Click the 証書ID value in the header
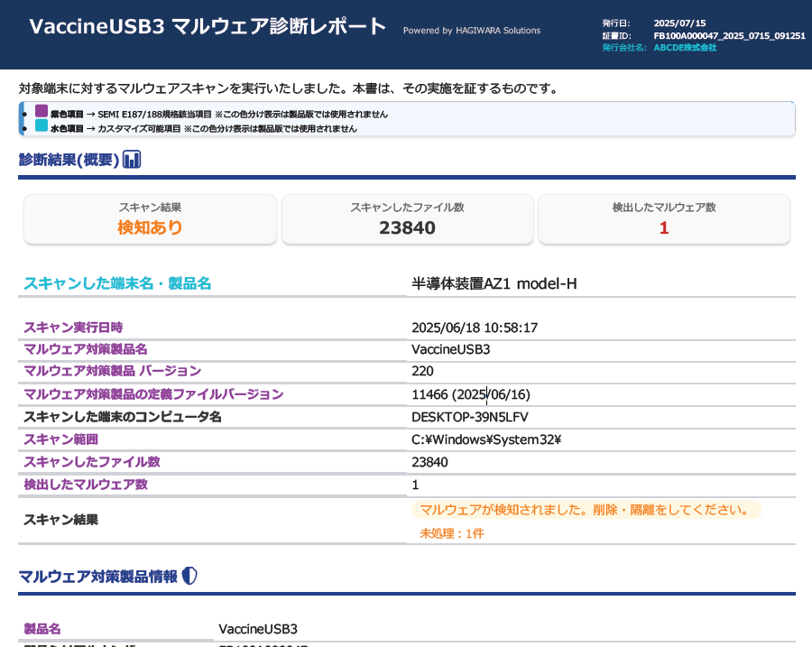This screenshot has width=812, height=647. 729,35
